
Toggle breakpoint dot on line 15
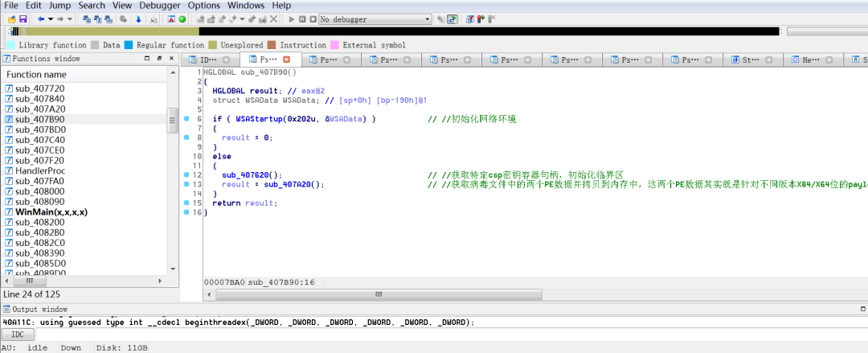186,203
